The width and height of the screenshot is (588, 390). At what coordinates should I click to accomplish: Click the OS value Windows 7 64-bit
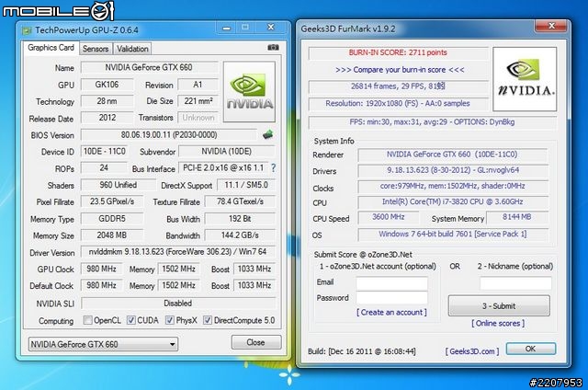pyautogui.click(x=452, y=235)
